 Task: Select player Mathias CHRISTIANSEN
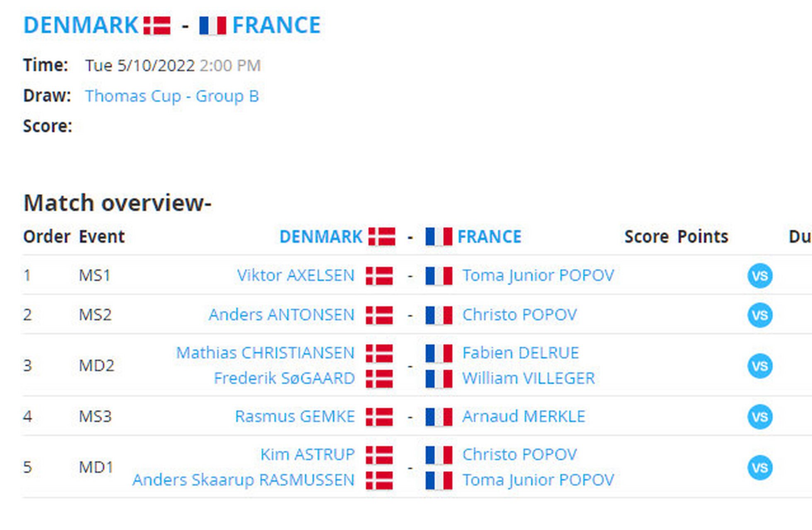(x=265, y=353)
